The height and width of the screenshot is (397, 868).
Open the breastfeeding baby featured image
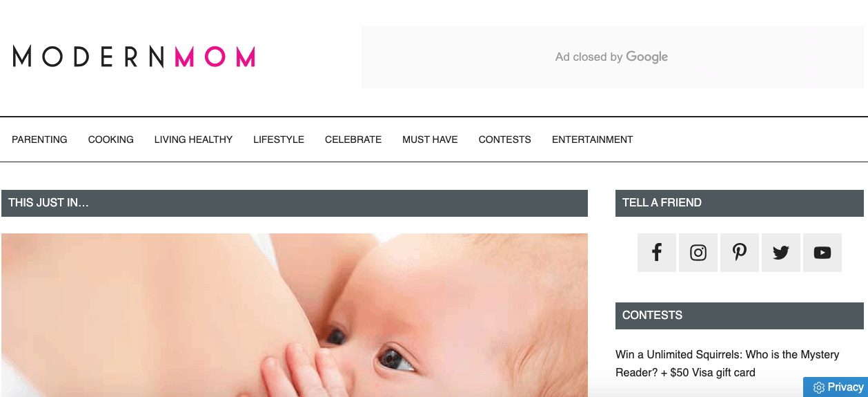tap(295, 315)
